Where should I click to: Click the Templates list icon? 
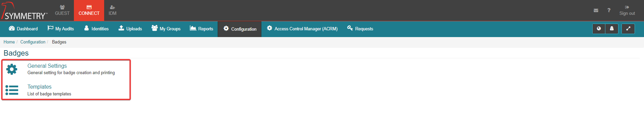12,90
